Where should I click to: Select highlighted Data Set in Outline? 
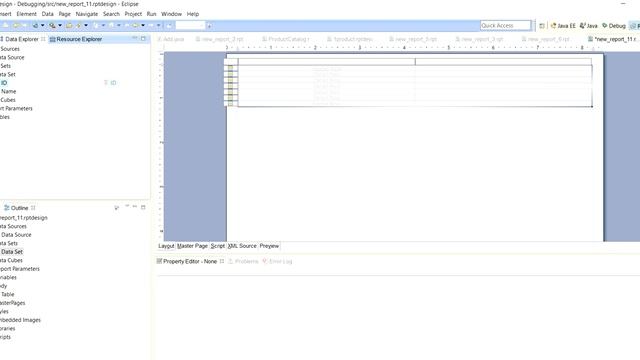[12, 252]
